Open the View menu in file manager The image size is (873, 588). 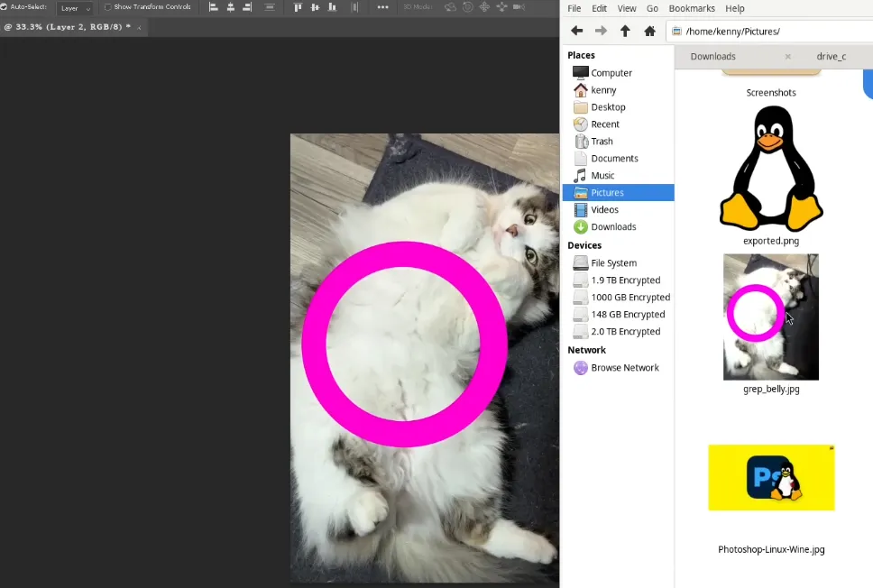pos(627,8)
